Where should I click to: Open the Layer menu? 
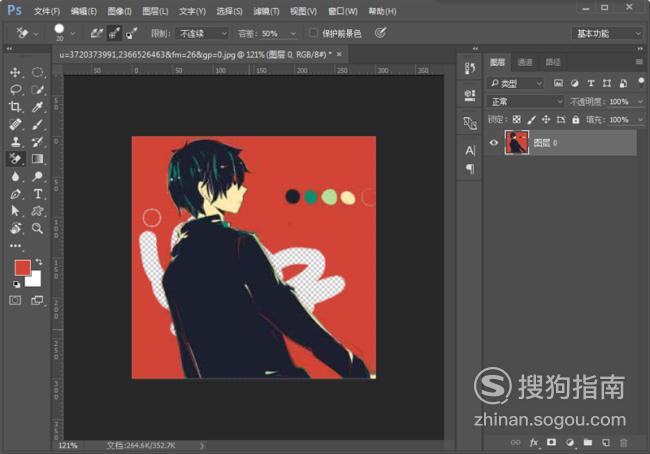(155, 12)
